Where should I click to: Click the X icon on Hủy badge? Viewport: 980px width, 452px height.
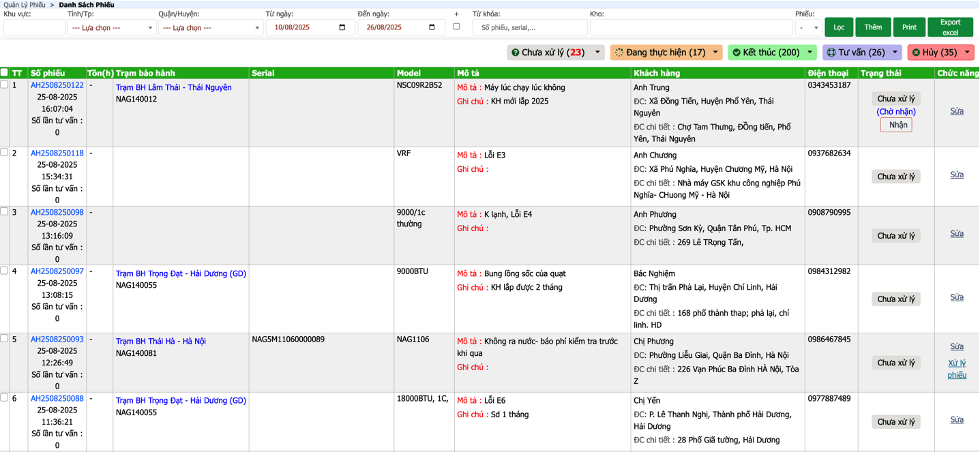point(916,52)
